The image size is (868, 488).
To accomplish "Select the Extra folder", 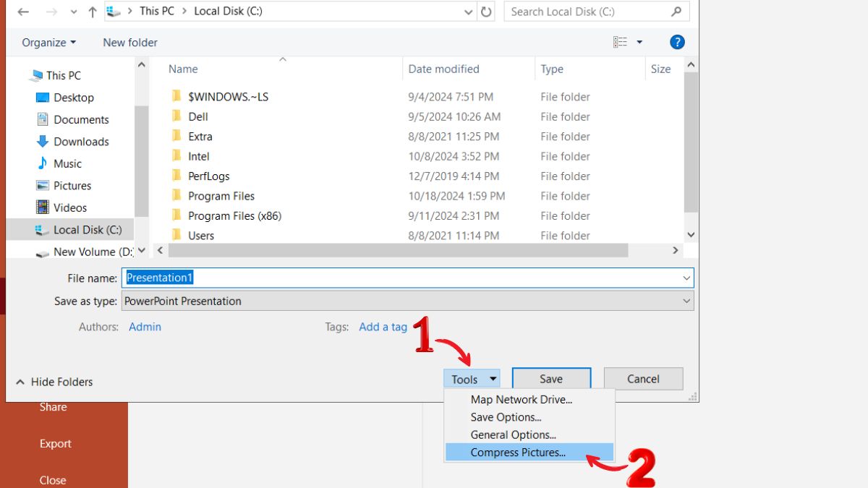I will pyautogui.click(x=200, y=137).
